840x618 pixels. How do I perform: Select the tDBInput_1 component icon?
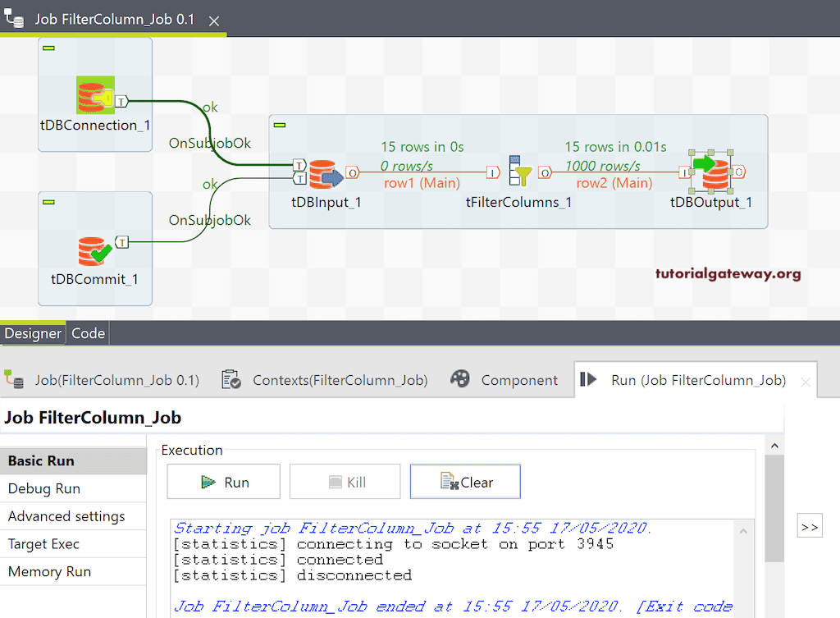[326, 172]
